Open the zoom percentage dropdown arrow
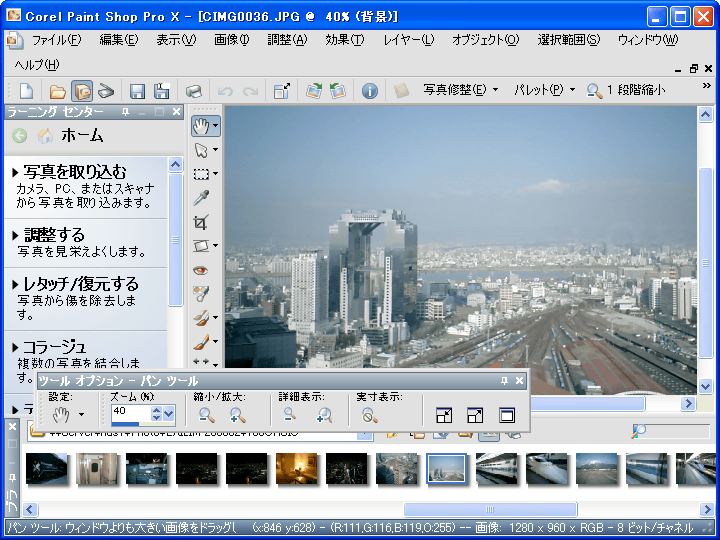 (x=169, y=414)
